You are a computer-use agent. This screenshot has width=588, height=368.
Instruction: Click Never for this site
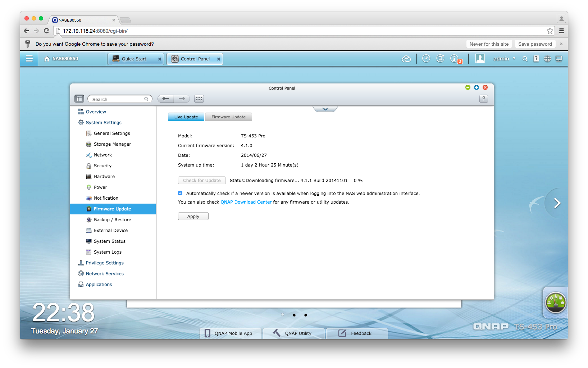[489, 44]
